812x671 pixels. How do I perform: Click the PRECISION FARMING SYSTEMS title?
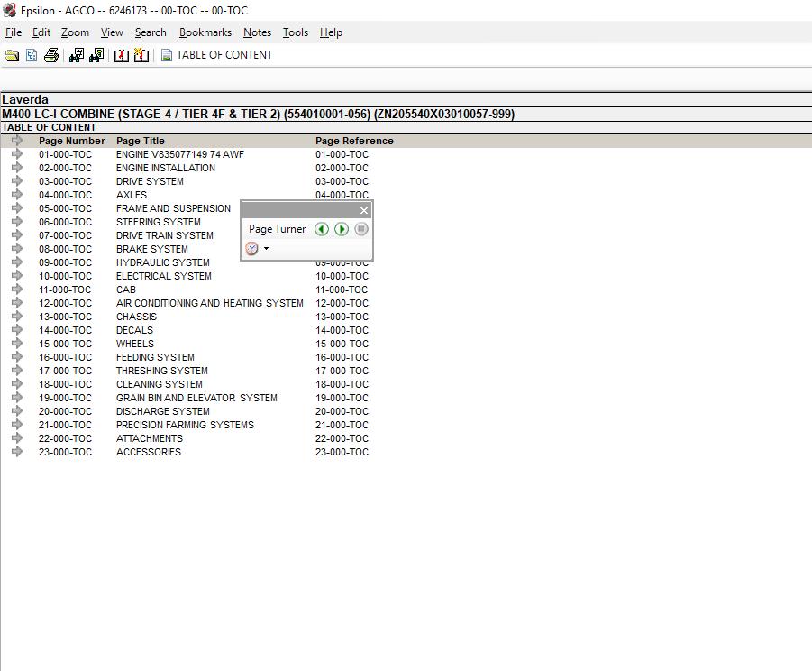[185, 425]
